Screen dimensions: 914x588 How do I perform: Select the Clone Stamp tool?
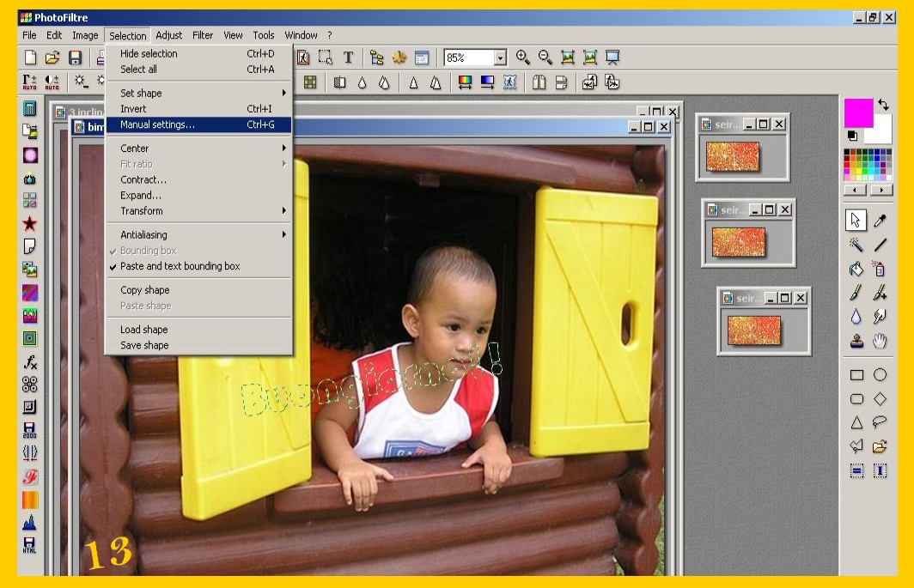856,342
